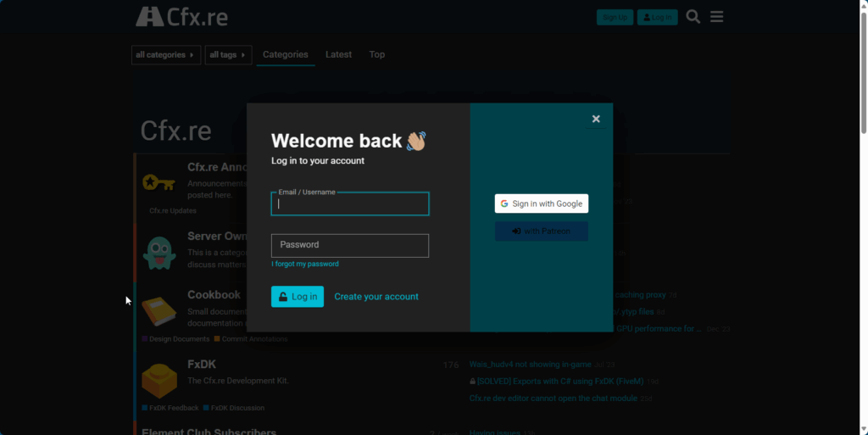
Task: Switch to the Latest tab
Action: click(339, 54)
